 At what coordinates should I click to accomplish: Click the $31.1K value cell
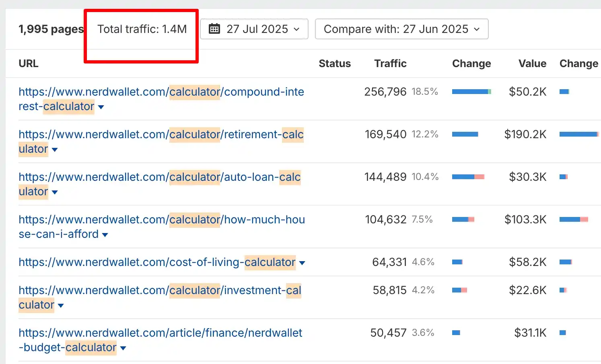point(530,333)
